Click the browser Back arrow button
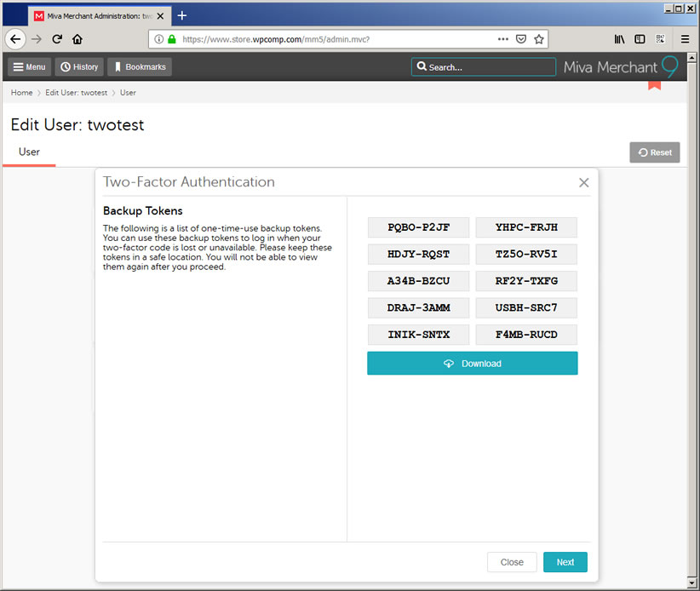 tap(15, 39)
